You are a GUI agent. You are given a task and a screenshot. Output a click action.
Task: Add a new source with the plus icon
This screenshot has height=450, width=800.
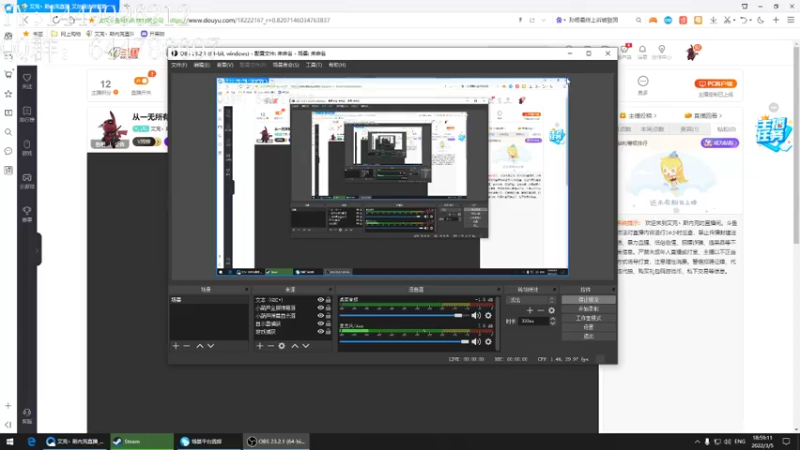(x=260, y=346)
